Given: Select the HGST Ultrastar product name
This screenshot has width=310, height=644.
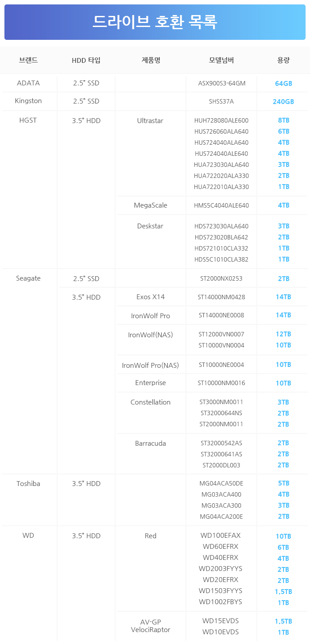Looking at the screenshot, I should (x=150, y=120).
